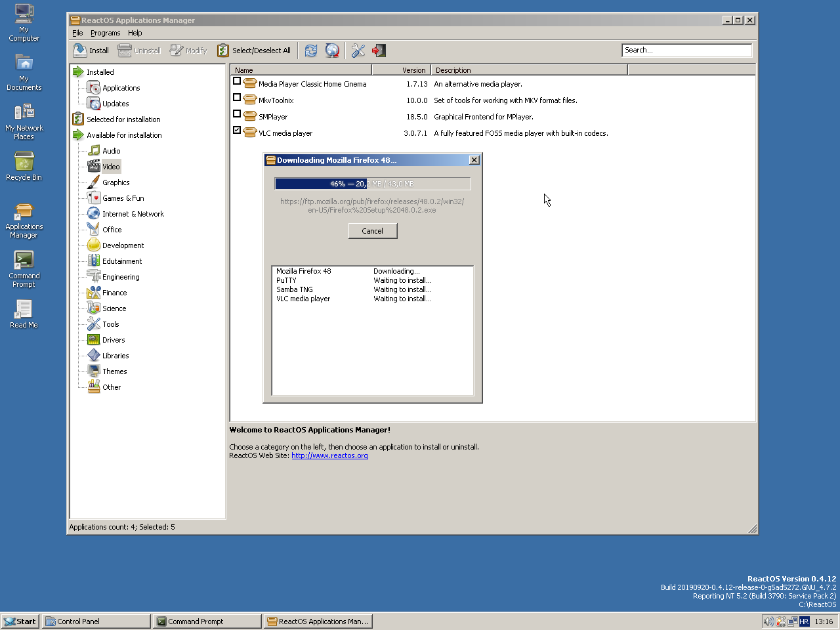Image resolution: width=840 pixels, height=630 pixels.
Task: Open the Libraries category
Action: click(115, 356)
